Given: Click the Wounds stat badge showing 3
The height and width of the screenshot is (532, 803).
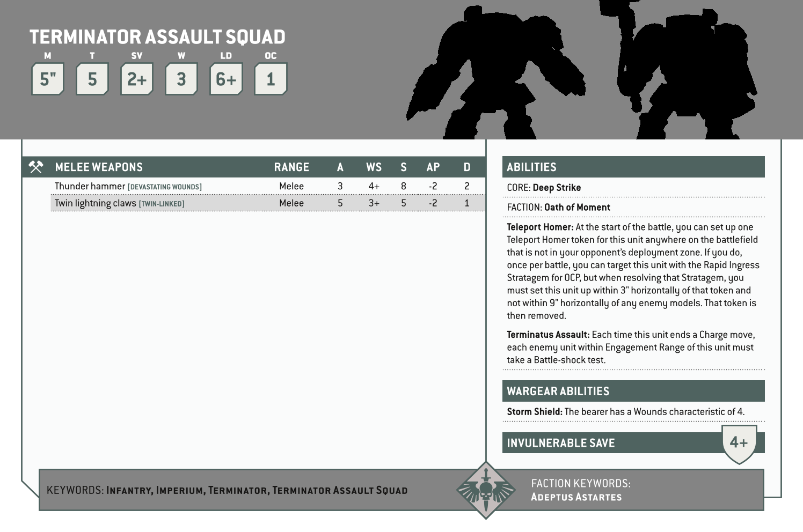Looking at the screenshot, I should point(181,79).
